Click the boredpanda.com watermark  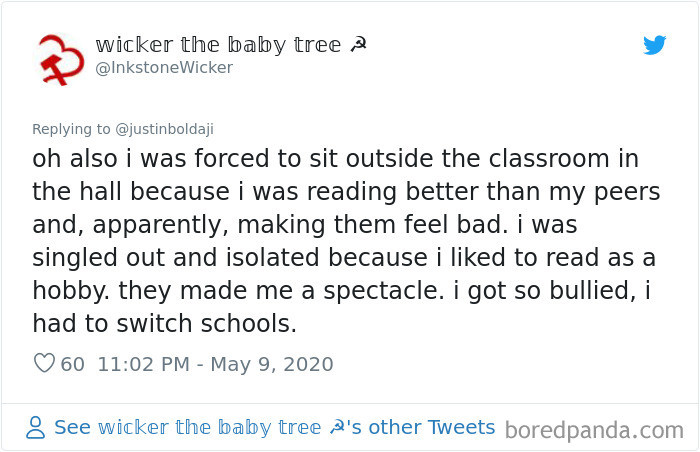(594, 431)
